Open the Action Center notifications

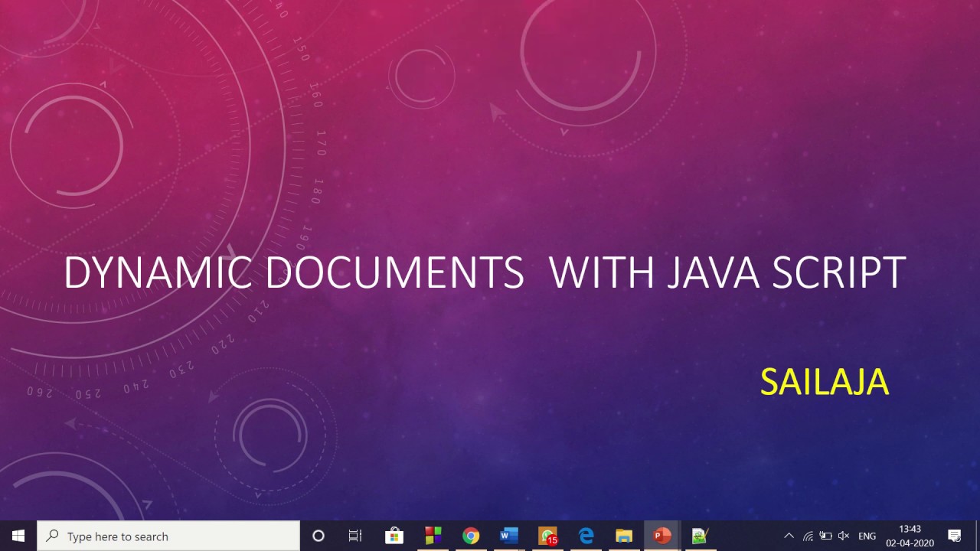pyautogui.click(x=955, y=536)
